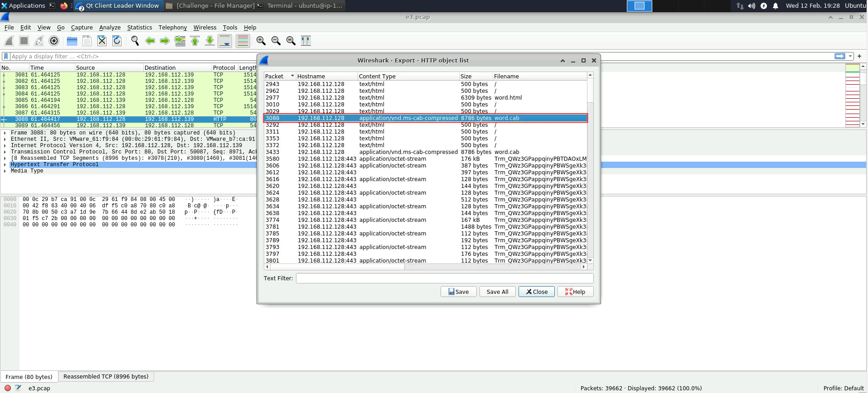Image resolution: width=868 pixels, height=393 pixels.
Task: Reload the capture file icon
Action: coord(117,41)
